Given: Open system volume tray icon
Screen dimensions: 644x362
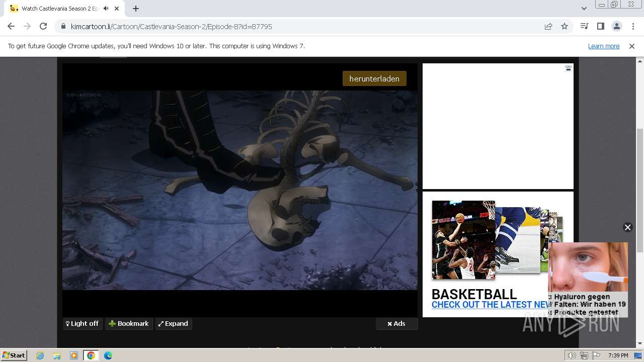Looking at the screenshot, I should [572, 355].
